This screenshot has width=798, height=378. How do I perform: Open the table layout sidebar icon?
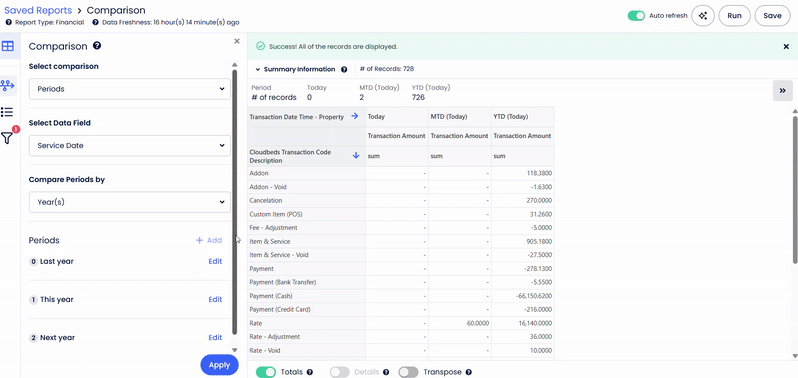tap(8, 46)
